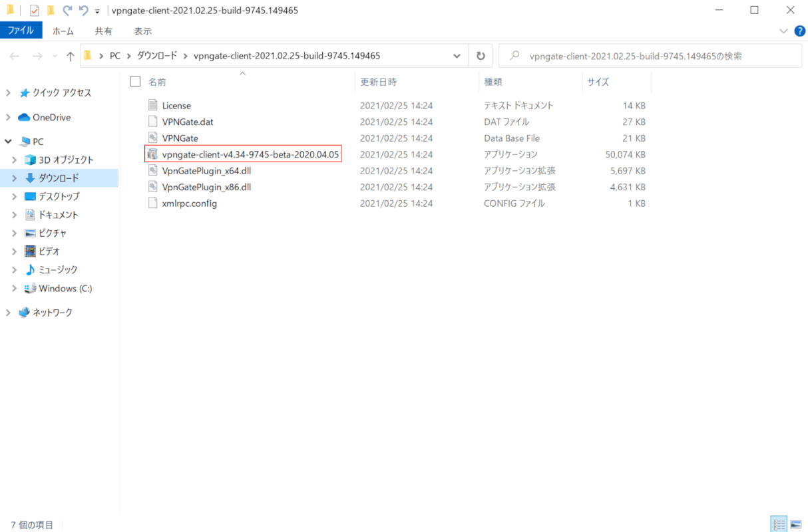
Task: Expand the Quick Access tree node
Action: (x=8, y=93)
